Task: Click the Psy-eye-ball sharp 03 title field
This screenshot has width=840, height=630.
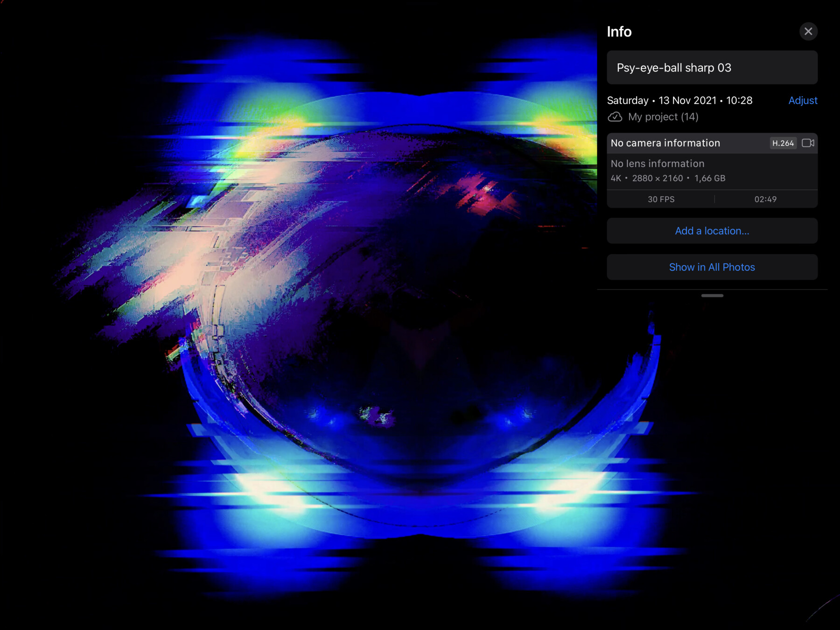Action: pos(712,68)
